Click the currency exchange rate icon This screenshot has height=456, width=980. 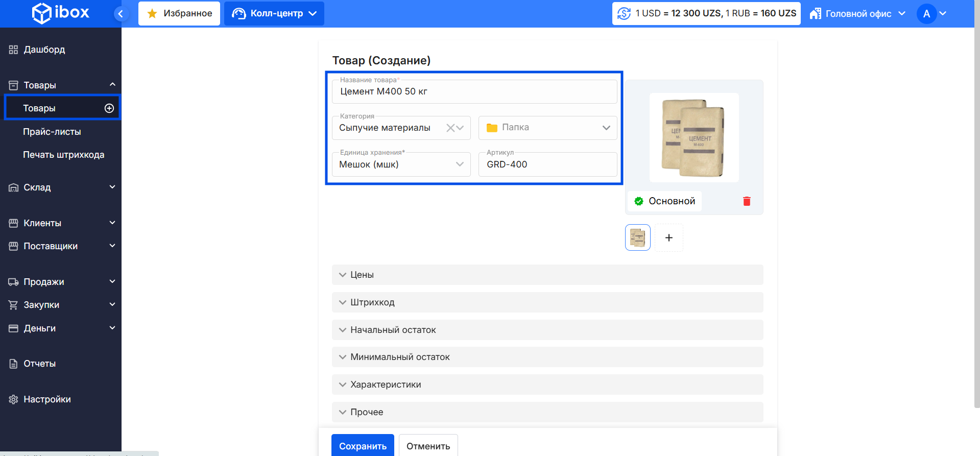624,14
